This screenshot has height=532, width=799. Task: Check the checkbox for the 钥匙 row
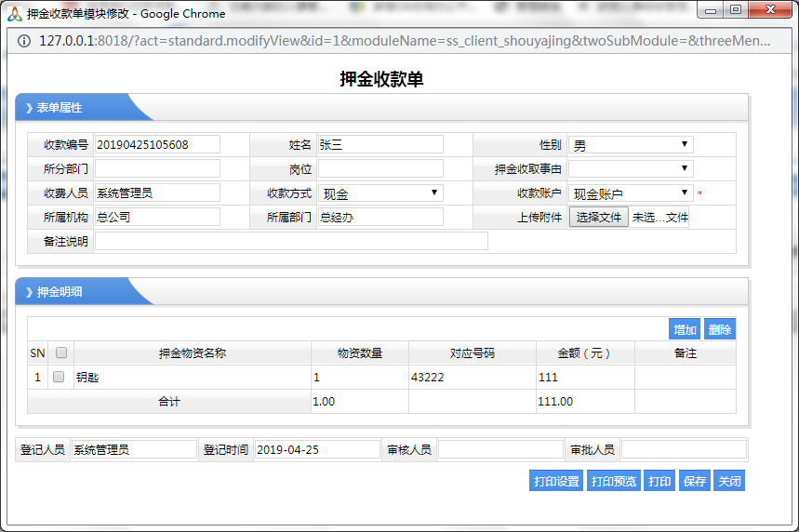[x=59, y=378]
